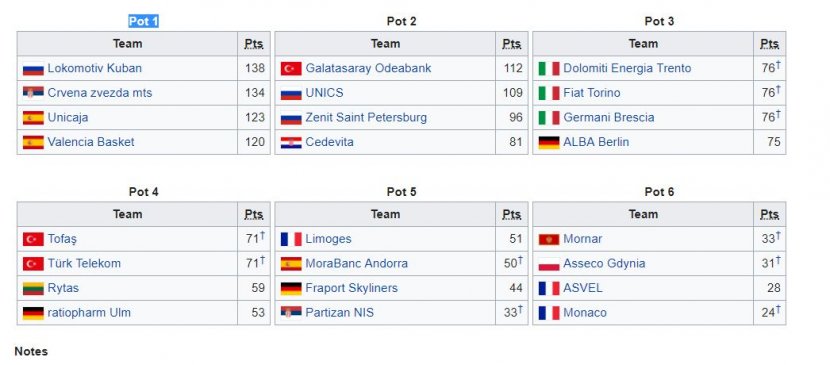
Task: Click the highlighted Pot 1 heading
Action: click(143, 22)
